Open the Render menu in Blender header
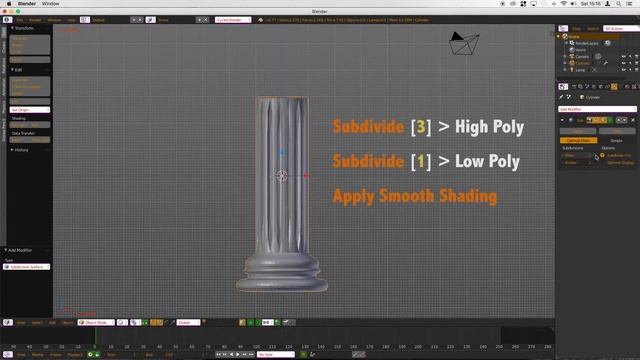The width and height of the screenshot is (640, 360). click(x=35, y=20)
